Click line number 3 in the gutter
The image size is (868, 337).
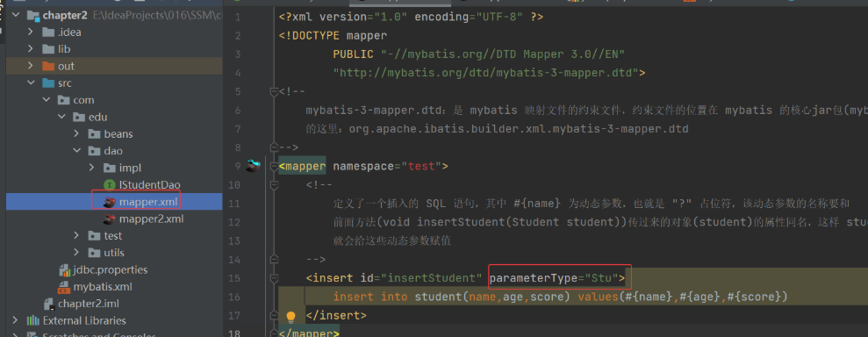238,54
